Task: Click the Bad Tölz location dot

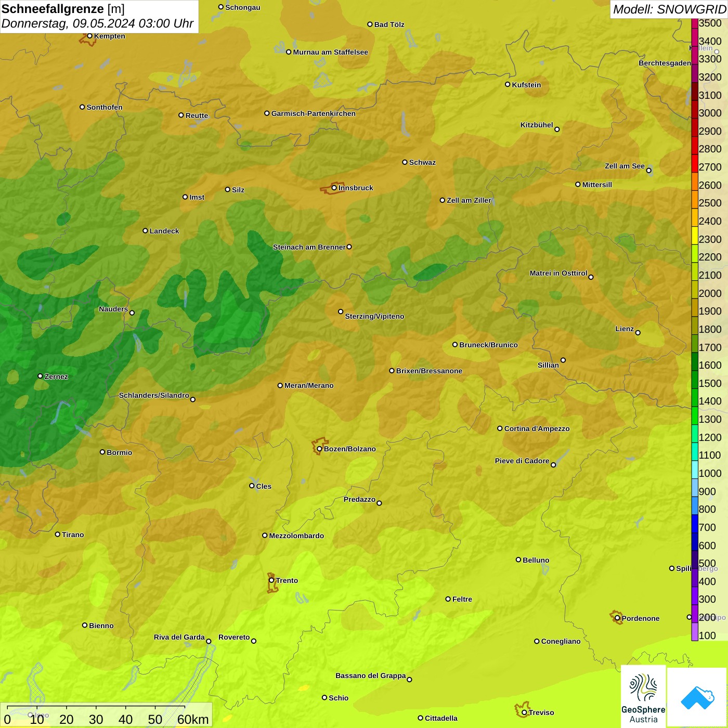Action: pos(370,24)
